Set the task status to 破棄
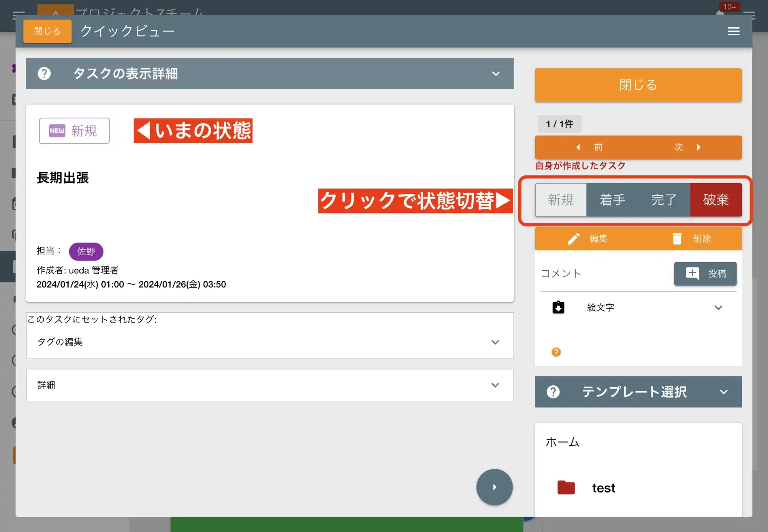 tap(716, 200)
